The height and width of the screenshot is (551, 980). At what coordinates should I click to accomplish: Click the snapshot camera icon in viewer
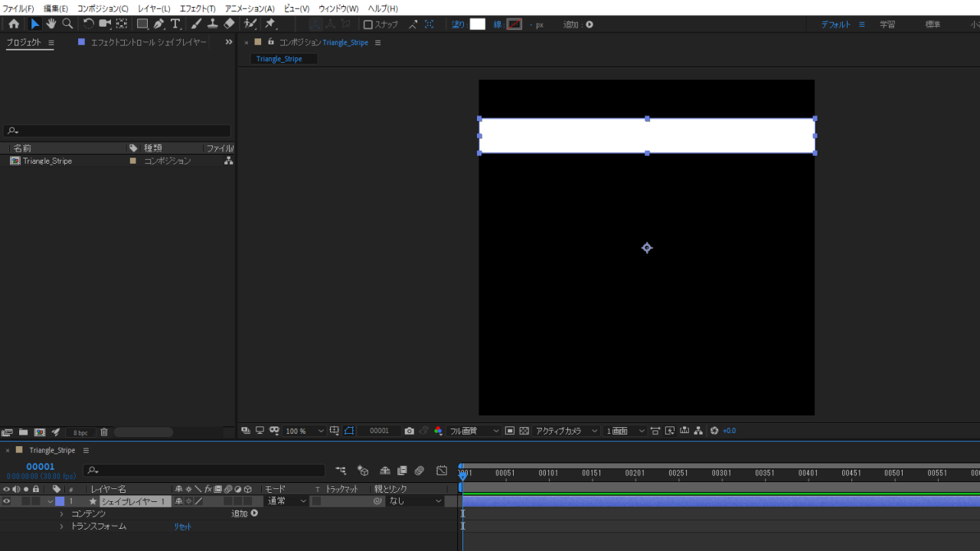point(410,431)
